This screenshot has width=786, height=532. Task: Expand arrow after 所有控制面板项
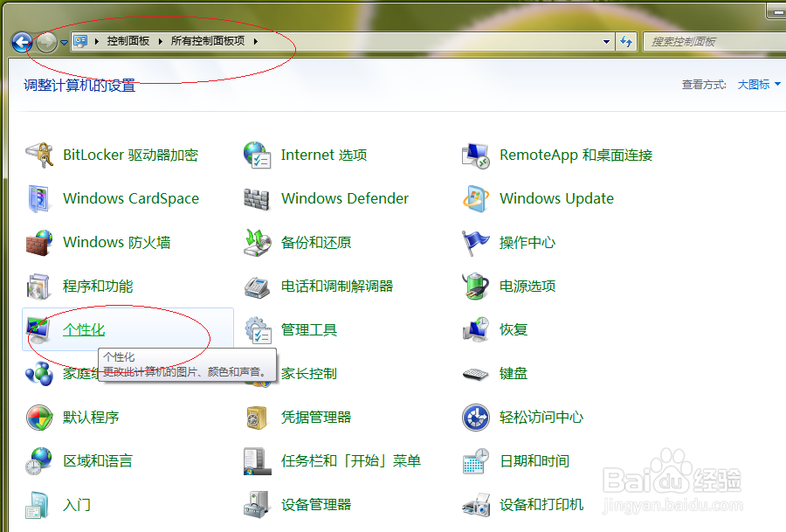click(x=256, y=41)
